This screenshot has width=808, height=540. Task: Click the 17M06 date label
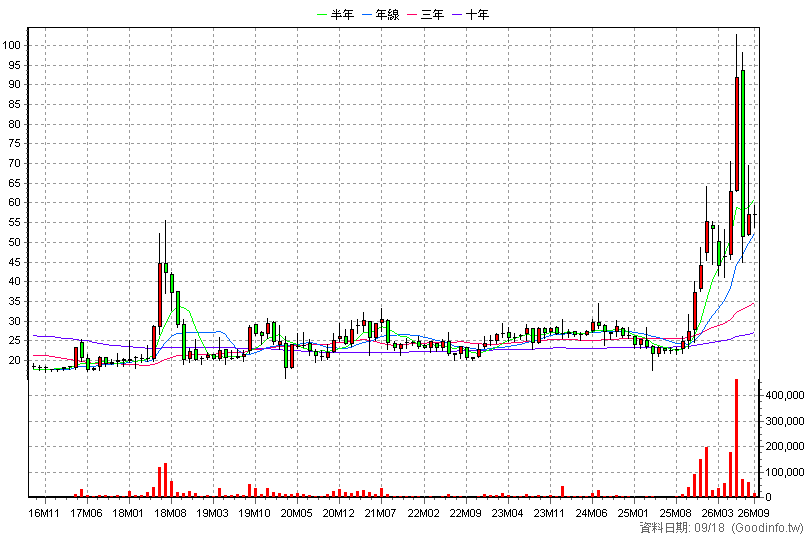(x=87, y=513)
